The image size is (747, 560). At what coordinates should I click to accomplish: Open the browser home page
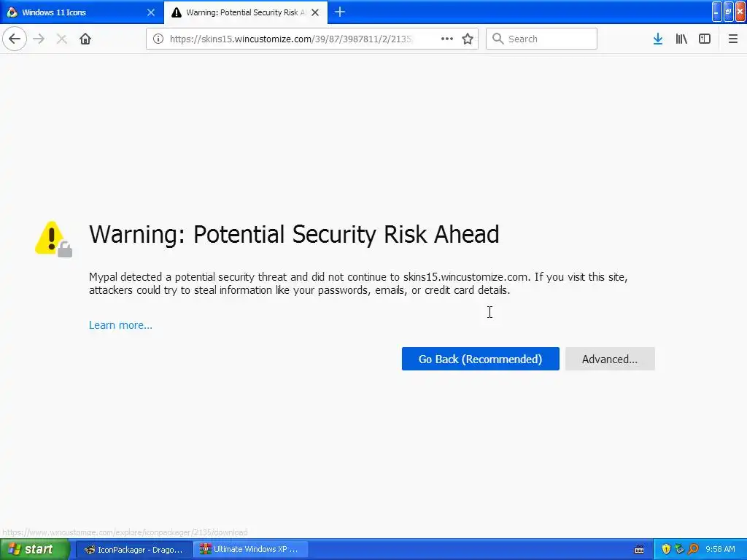tap(85, 39)
